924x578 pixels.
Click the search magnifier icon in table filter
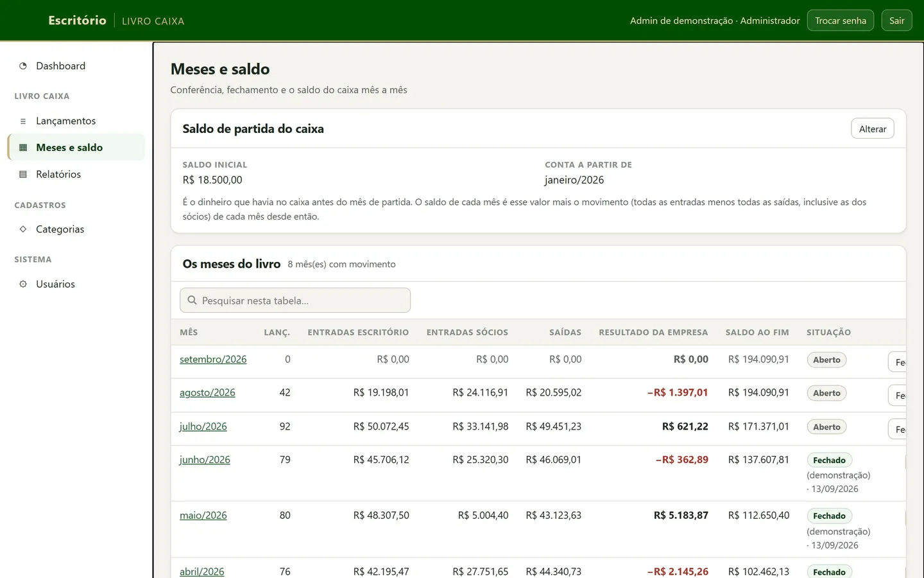[192, 301]
